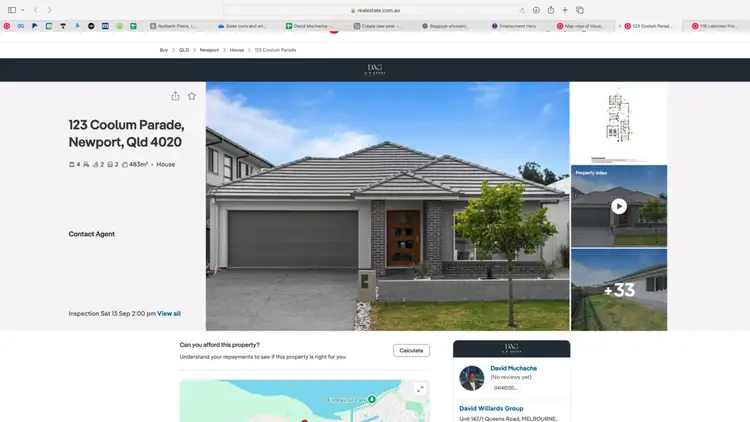Switch to the Employment Hero tab
750x422 pixels.
(515, 26)
